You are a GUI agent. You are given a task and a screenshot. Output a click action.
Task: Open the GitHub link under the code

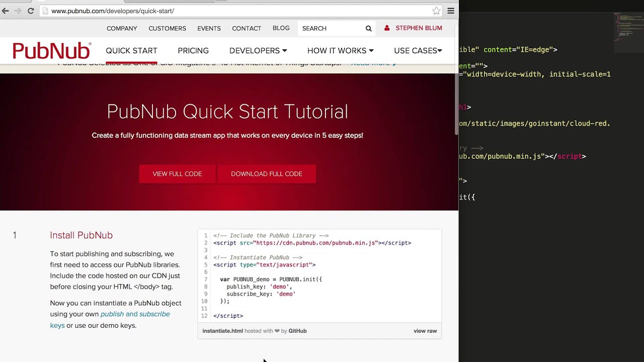click(x=297, y=331)
